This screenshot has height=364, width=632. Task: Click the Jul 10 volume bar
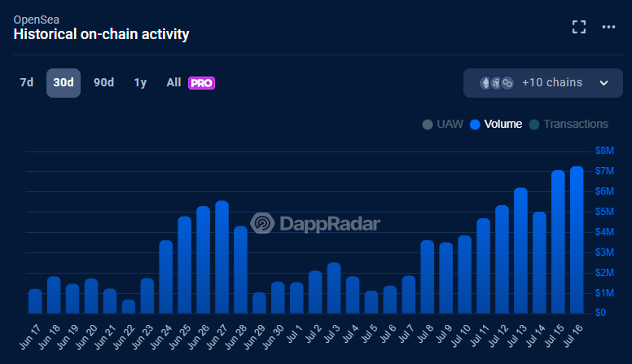[x=465, y=274]
